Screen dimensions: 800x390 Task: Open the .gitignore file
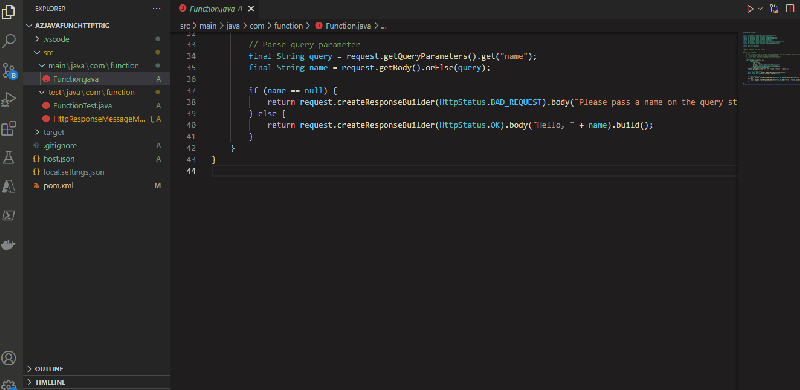pos(60,145)
